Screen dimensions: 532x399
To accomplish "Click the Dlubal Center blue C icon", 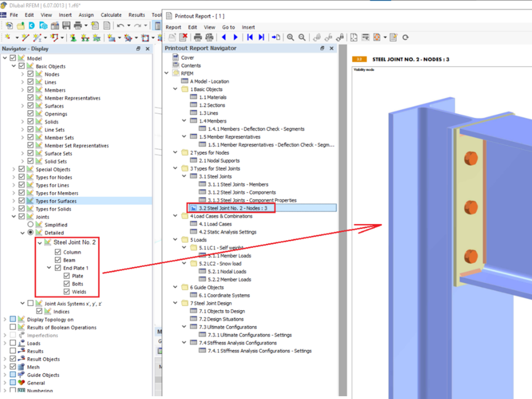I will tap(32, 25).
